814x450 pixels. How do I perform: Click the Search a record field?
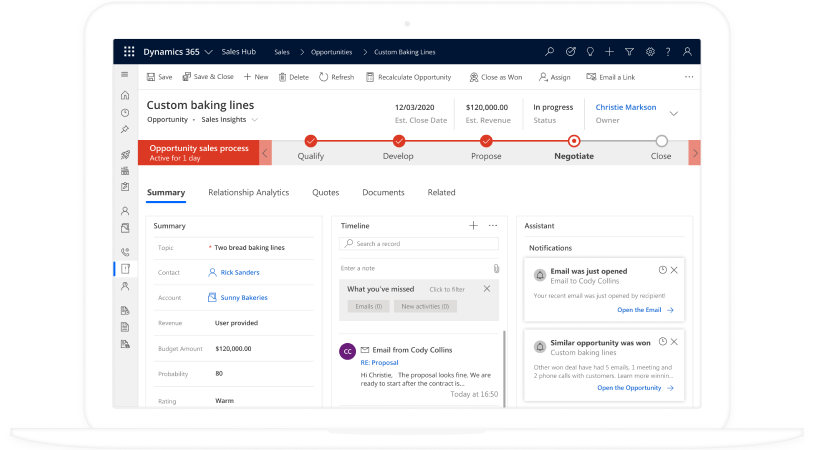click(419, 243)
